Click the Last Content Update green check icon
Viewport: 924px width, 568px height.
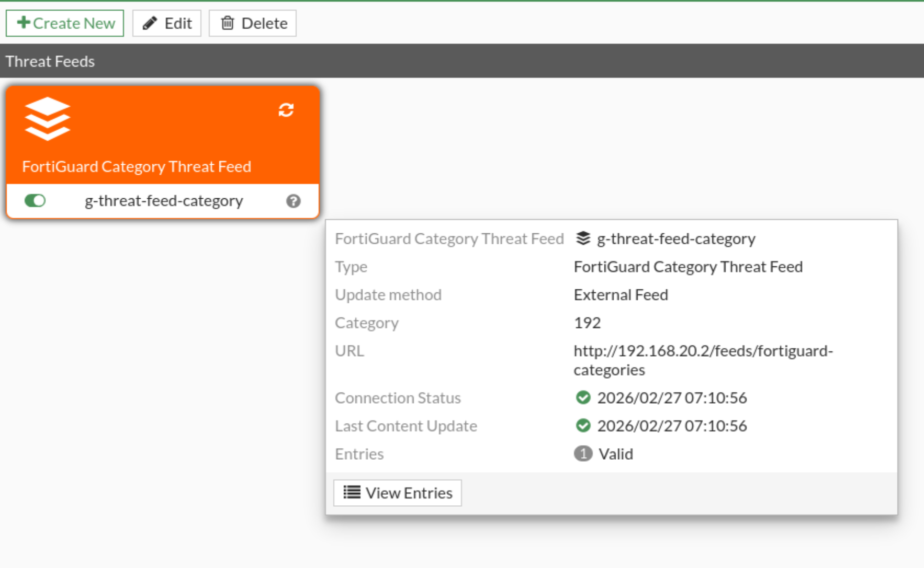[x=583, y=426]
